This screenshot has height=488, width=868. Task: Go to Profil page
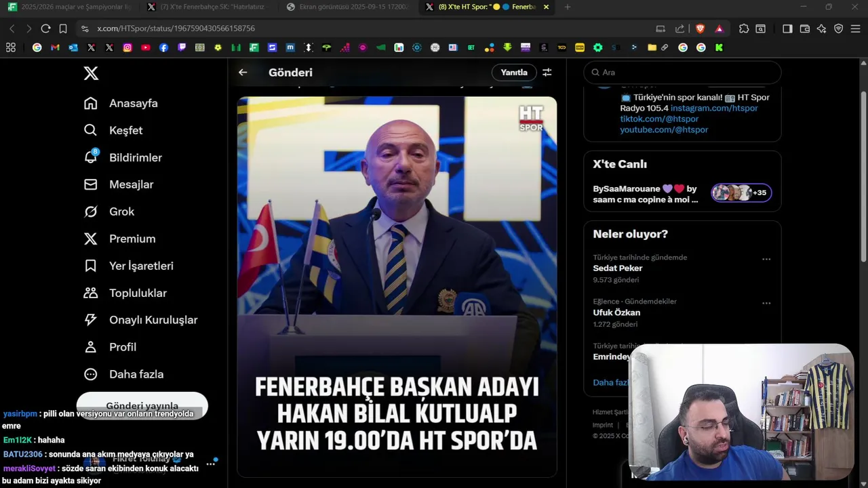pos(110,347)
